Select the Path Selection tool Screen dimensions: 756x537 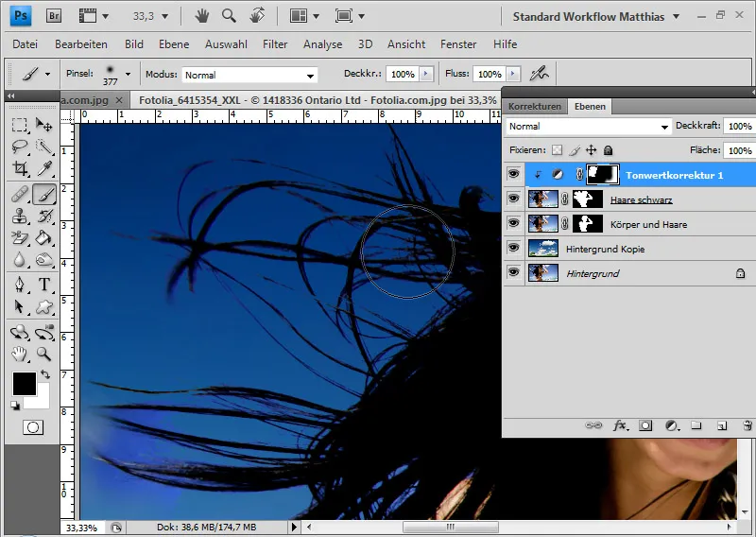20,307
